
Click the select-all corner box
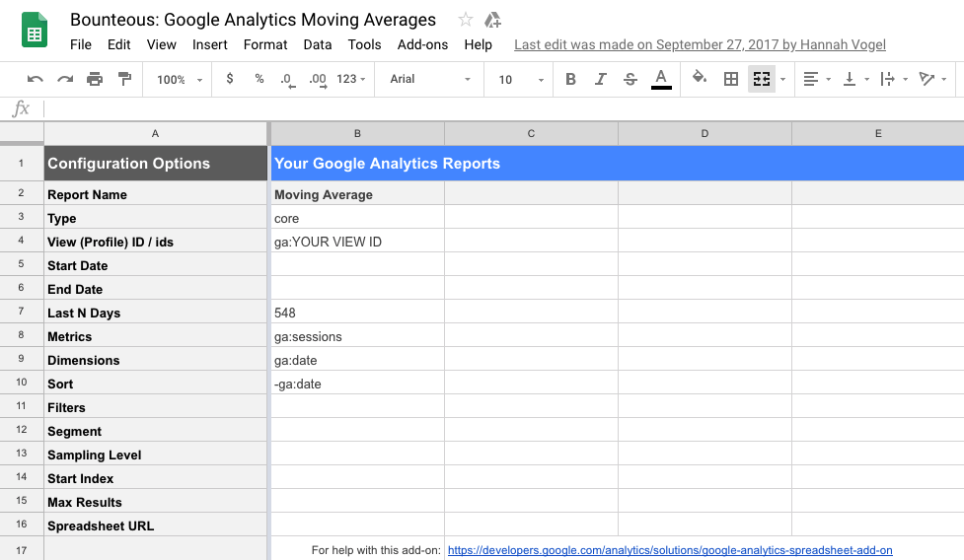click(22, 133)
